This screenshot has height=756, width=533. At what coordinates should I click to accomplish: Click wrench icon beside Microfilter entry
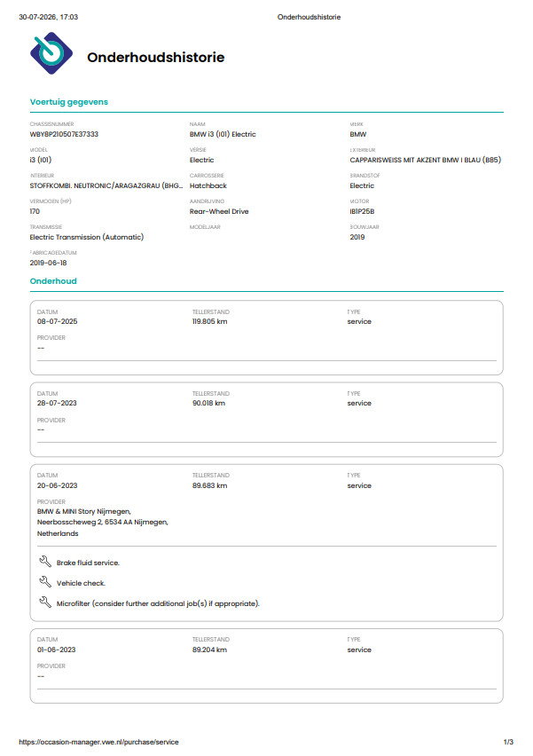[x=45, y=602]
